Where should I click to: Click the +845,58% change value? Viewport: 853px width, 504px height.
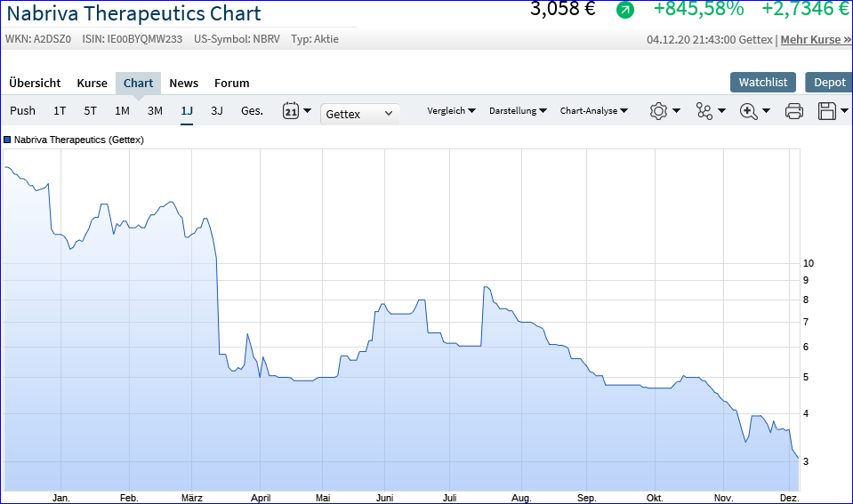click(x=698, y=9)
